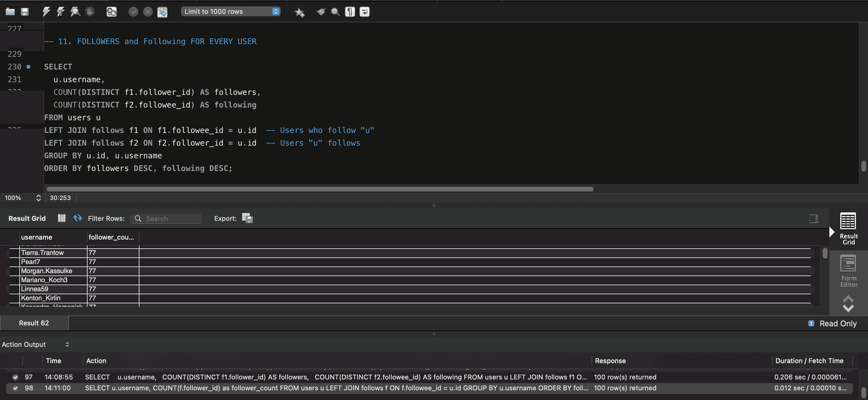This screenshot has width=868, height=400.
Task: Save snippet with star icon
Action: tap(299, 12)
